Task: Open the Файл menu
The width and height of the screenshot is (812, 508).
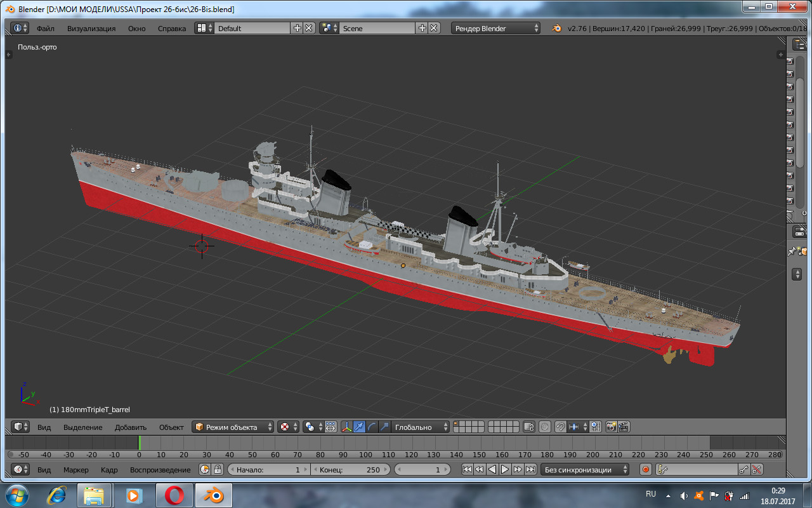Action: point(45,29)
